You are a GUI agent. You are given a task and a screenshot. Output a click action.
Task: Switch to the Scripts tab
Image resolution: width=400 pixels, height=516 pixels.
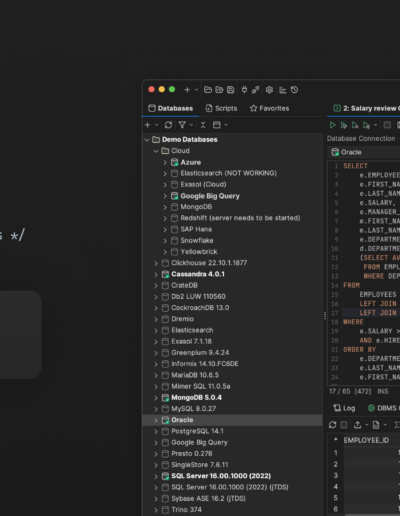[x=221, y=108]
